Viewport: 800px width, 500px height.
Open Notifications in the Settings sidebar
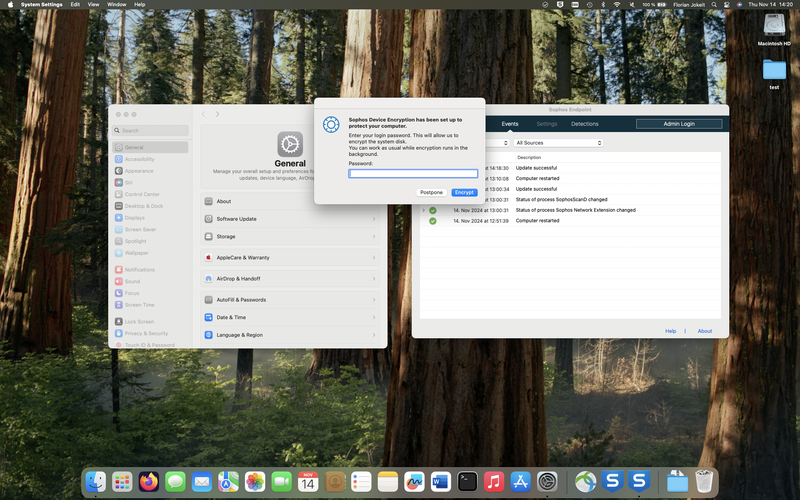click(x=150, y=269)
